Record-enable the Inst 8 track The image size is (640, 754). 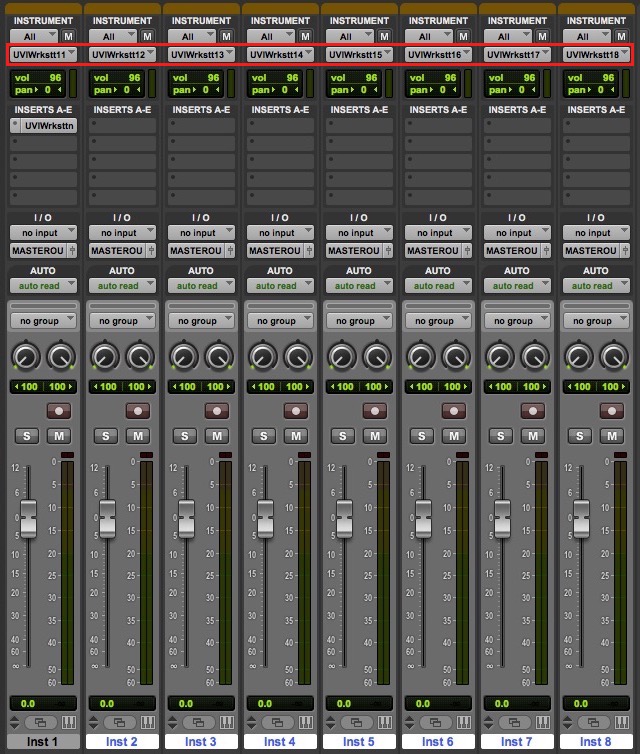click(612, 411)
